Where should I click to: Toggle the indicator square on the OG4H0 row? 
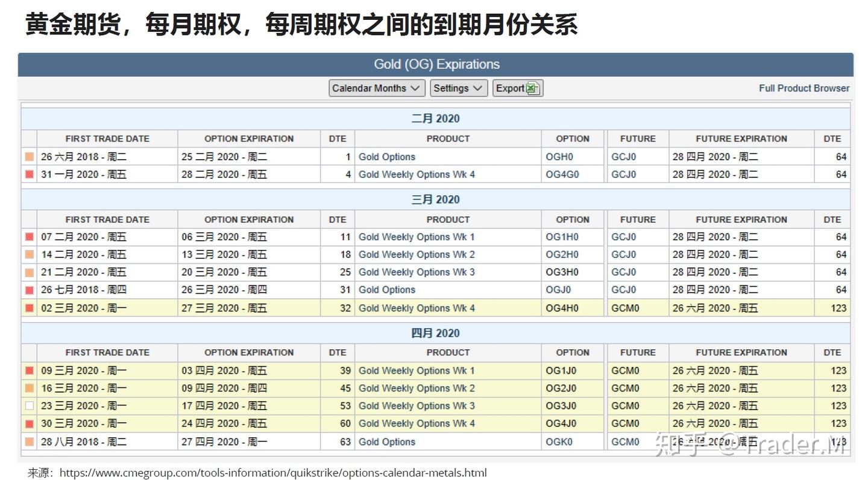coord(29,308)
